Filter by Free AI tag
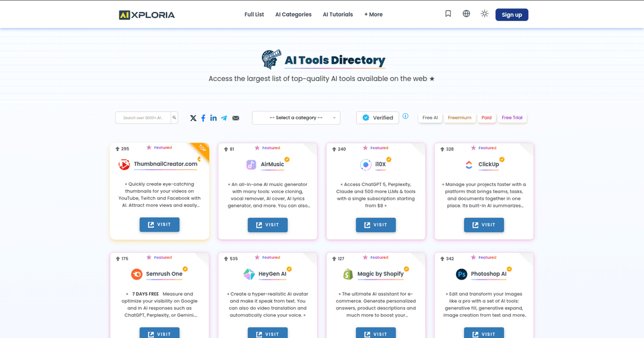The width and height of the screenshot is (644, 338). tap(430, 117)
